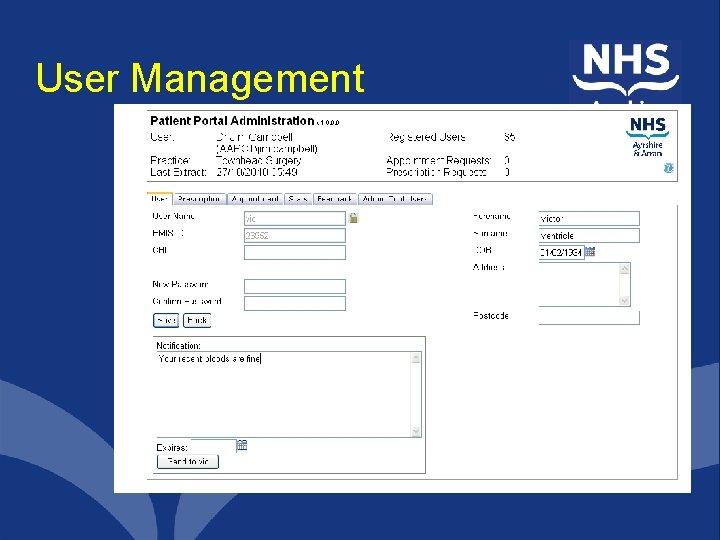Click the Notification box scroll down arrow

pos(416,432)
